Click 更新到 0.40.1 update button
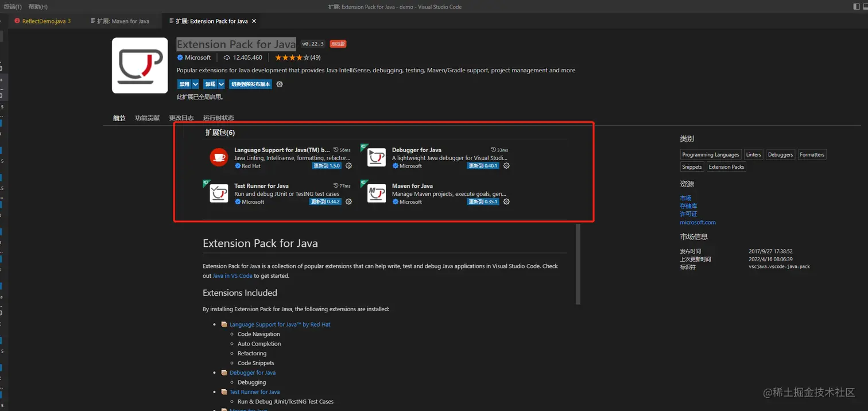The height and width of the screenshot is (411, 868). pos(483,166)
